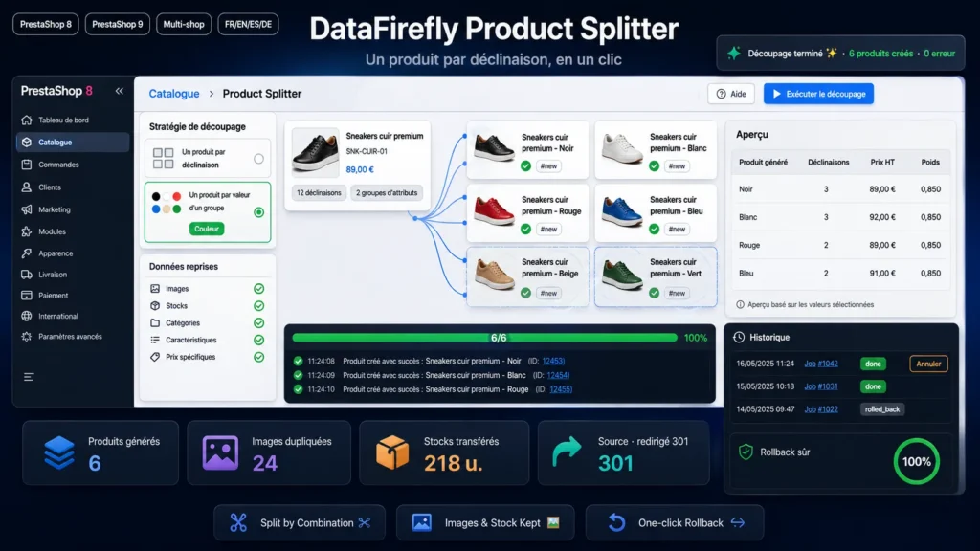980x551 pixels.
Task: Toggle the Stocks data check
Action: coord(258,306)
